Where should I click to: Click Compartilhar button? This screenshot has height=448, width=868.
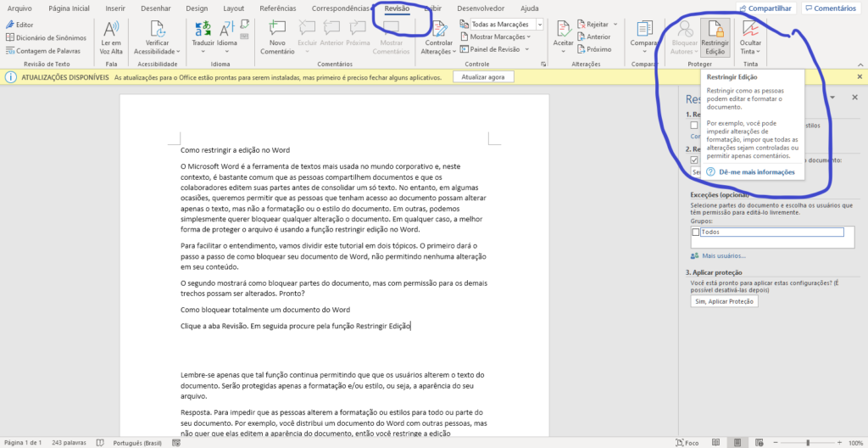coord(766,8)
